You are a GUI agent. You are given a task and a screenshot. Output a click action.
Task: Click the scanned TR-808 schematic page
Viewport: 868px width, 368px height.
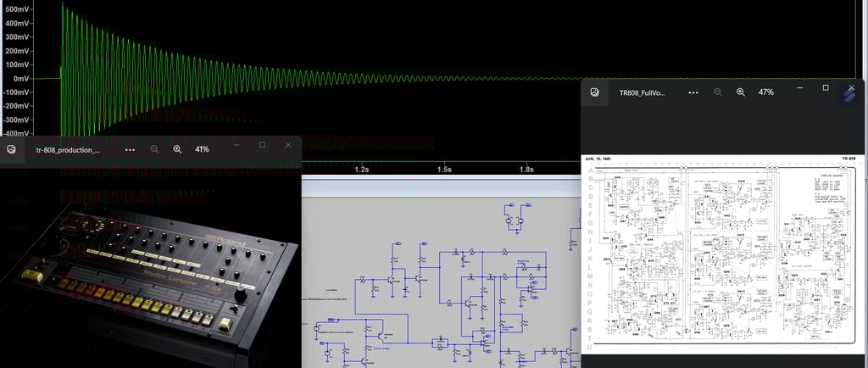[722, 254]
